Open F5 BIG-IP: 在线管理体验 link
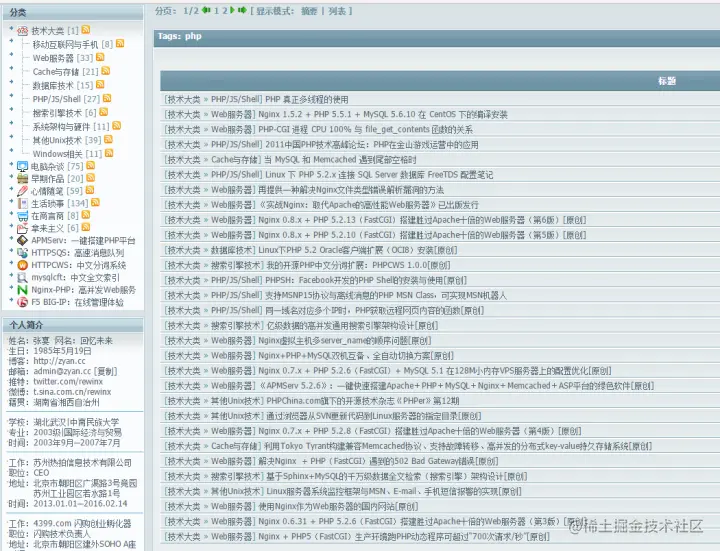Viewport: 720px width, 551px height. (x=77, y=303)
